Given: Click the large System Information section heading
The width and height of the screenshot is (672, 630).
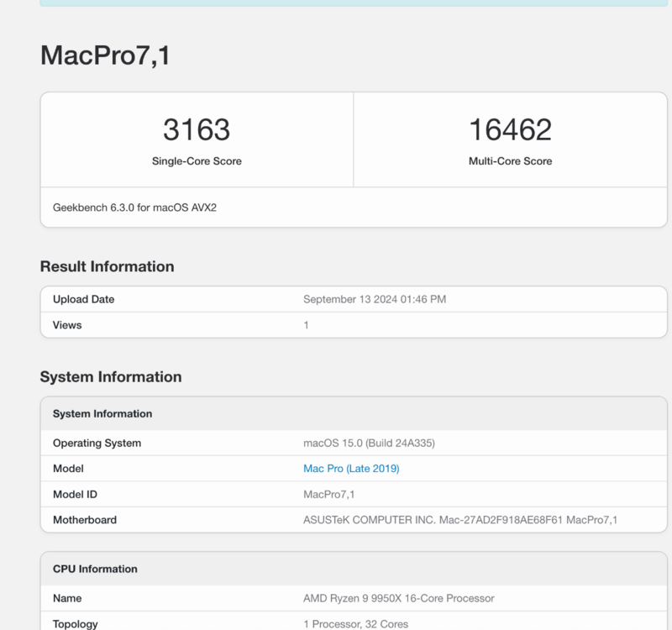Looking at the screenshot, I should [111, 377].
